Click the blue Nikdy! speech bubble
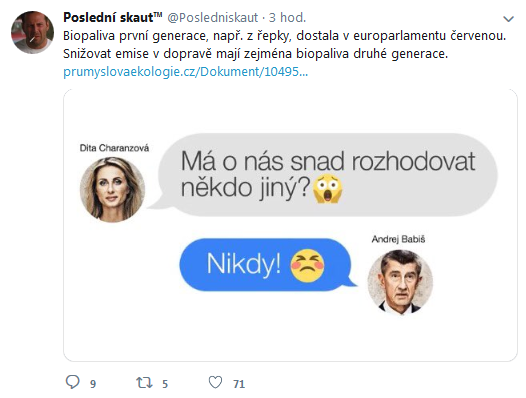The image size is (526, 398). [267, 264]
